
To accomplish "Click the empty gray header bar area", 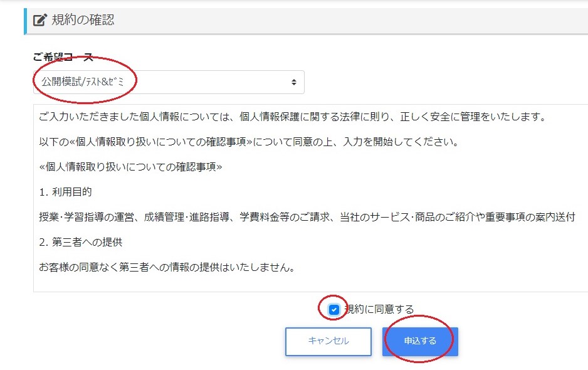I will [376, 21].
